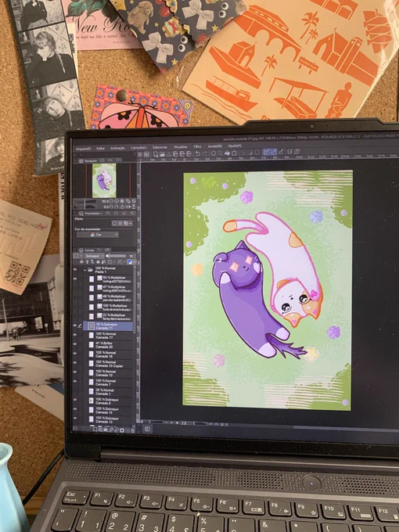The width and height of the screenshot is (399, 532).
Task: Click the Snap to special ruler icon
Action: coord(275,152)
